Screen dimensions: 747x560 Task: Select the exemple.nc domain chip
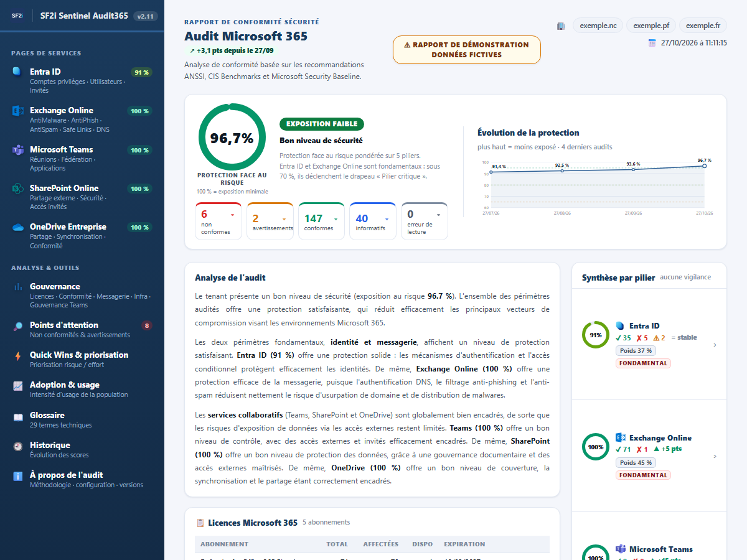(598, 26)
